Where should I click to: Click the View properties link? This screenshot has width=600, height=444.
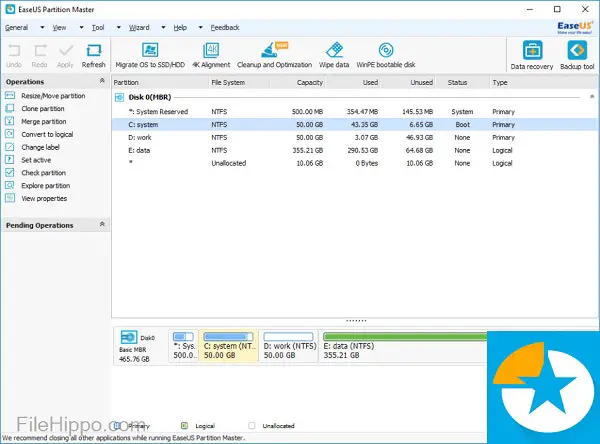[44, 199]
